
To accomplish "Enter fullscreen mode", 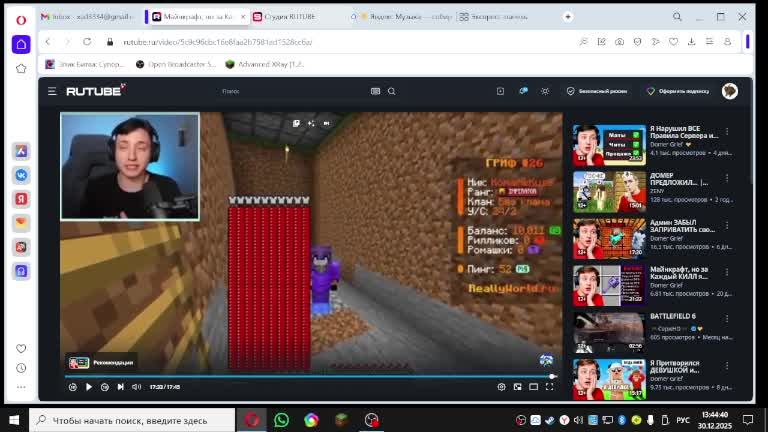I will [x=550, y=387].
